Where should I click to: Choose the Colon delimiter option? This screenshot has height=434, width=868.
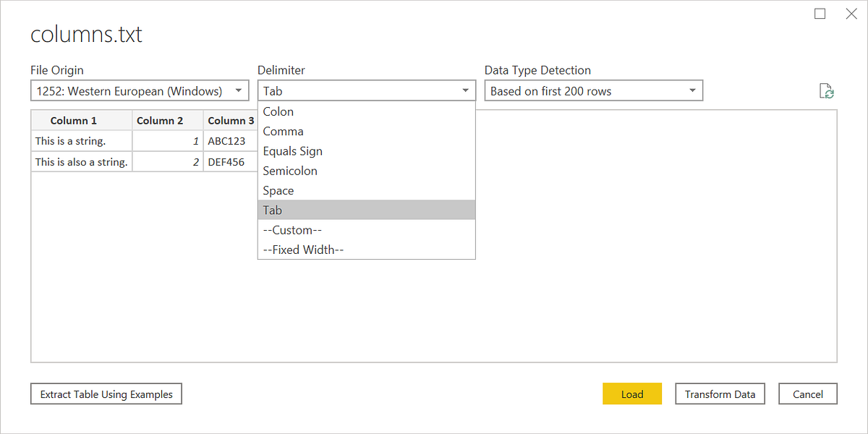point(278,111)
